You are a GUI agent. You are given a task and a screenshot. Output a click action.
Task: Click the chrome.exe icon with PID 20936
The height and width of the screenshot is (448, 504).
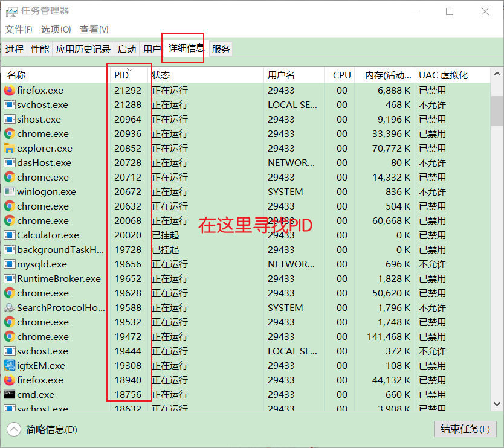tap(9, 134)
